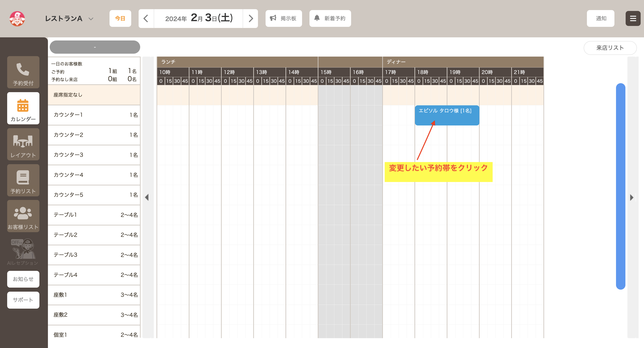
Task: Click the 16時 hour header
Action: tap(367, 72)
